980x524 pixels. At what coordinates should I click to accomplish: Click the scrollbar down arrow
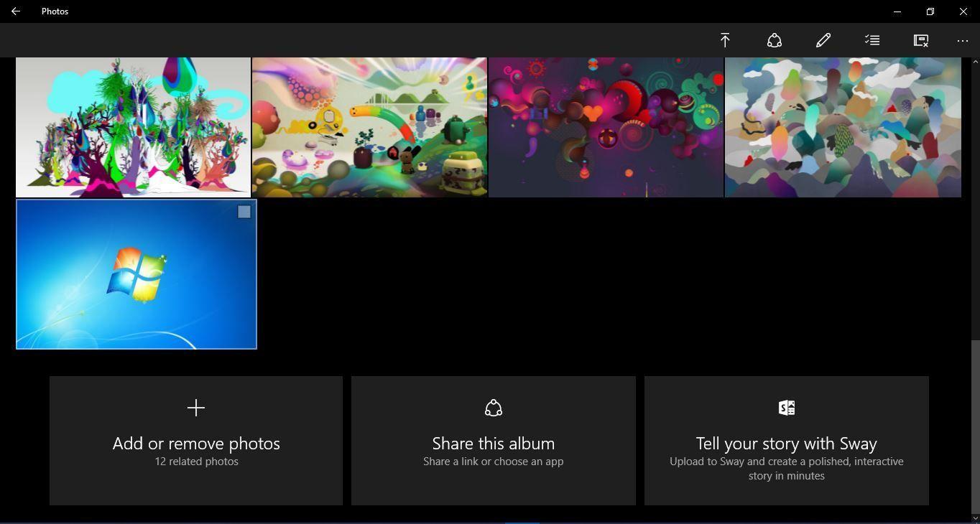(x=975, y=517)
